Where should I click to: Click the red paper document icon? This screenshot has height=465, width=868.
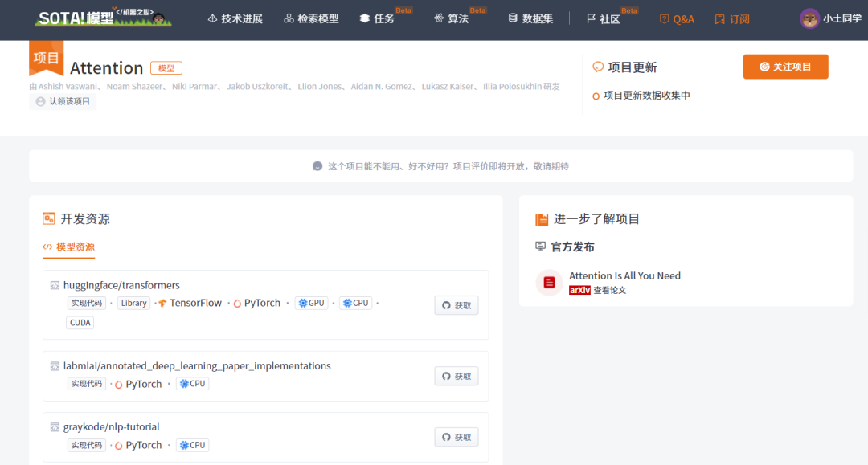tap(549, 283)
